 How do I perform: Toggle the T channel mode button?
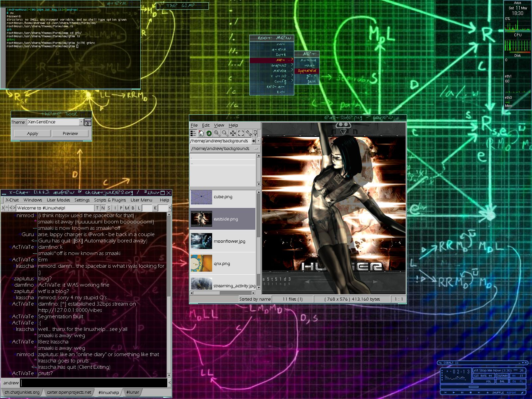click(97, 208)
